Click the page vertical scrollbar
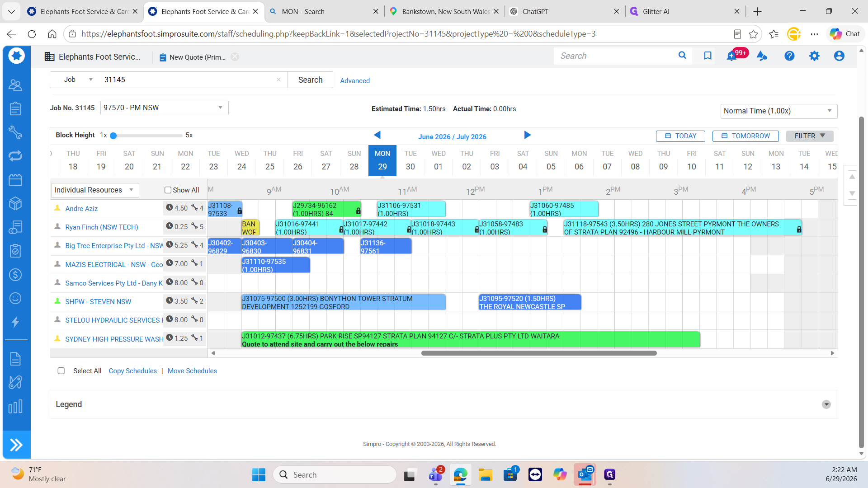 pyautogui.click(x=861, y=282)
